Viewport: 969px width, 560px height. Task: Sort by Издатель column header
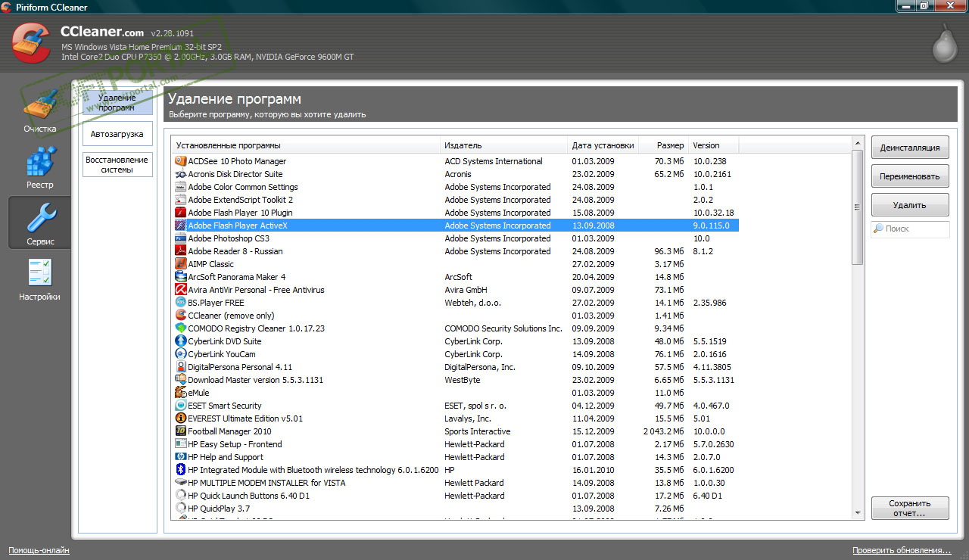[x=504, y=145]
